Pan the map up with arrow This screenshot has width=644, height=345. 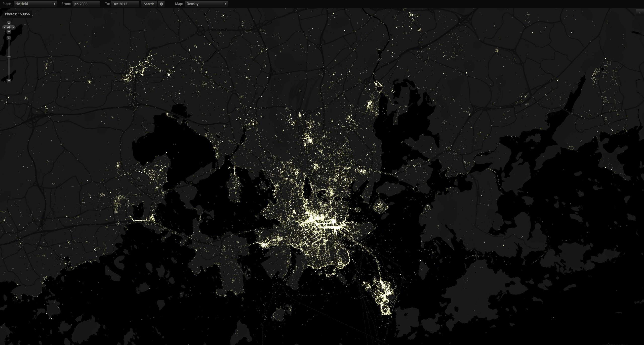point(9,23)
